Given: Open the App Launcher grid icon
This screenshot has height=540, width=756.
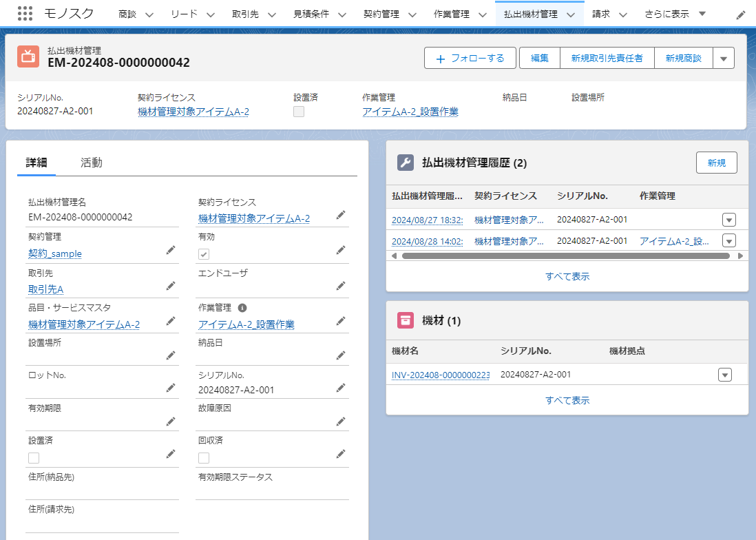Looking at the screenshot, I should [x=25, y=14].
